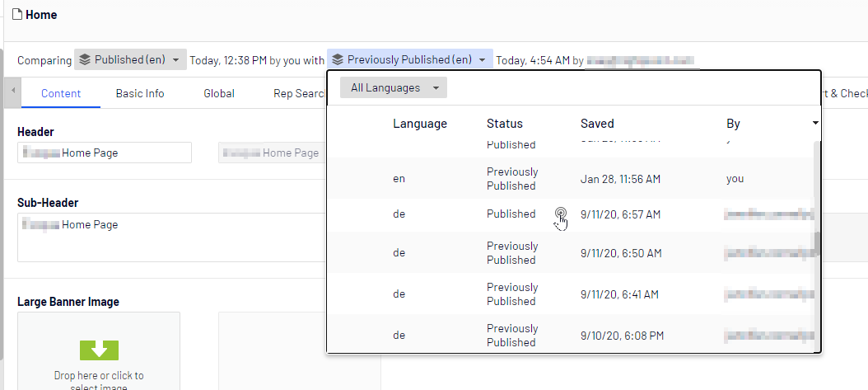This screenshot has height=390, width=868.
Task: Select the de version saved 9/10/20, 6:08 PM
Action: 568,335
